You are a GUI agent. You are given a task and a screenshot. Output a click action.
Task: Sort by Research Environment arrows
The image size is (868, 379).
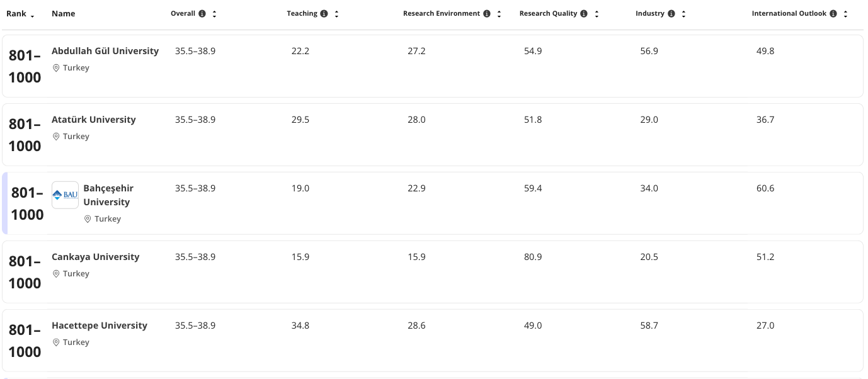(x=499, y=14)
